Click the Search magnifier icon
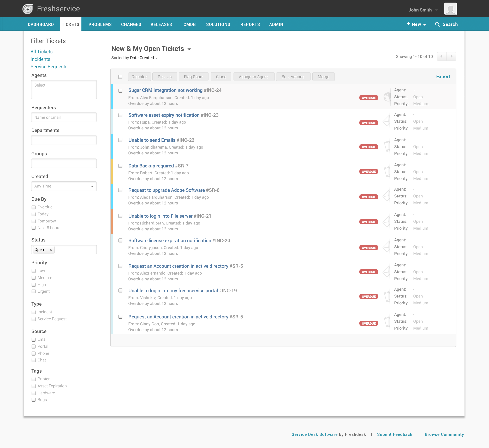This screenshot has width=489, height=448. coord(437,24)
